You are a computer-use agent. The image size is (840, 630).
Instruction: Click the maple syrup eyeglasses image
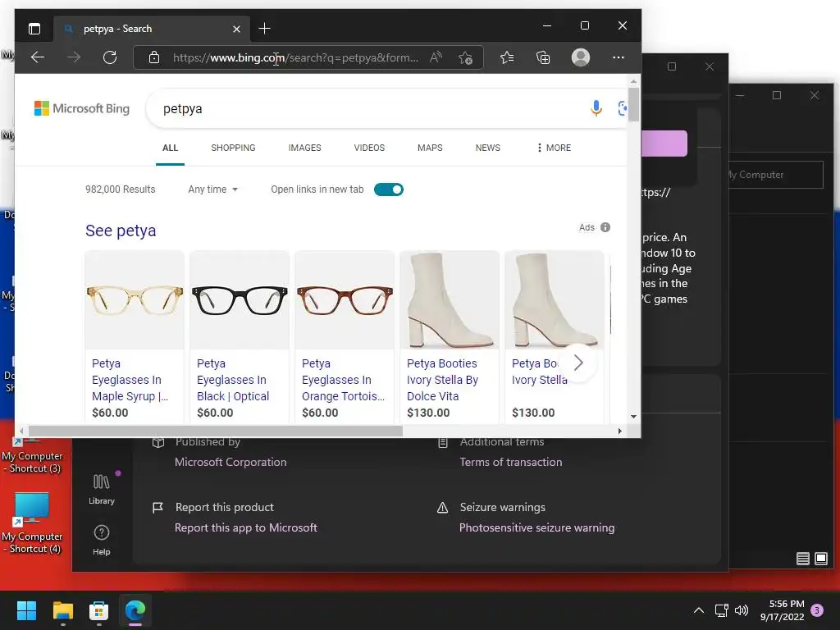coord(135,300)
